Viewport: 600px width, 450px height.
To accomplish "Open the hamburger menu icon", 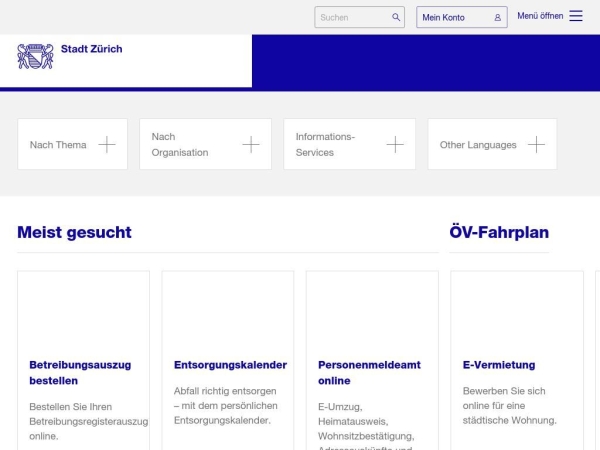I will tap(576, 16).
